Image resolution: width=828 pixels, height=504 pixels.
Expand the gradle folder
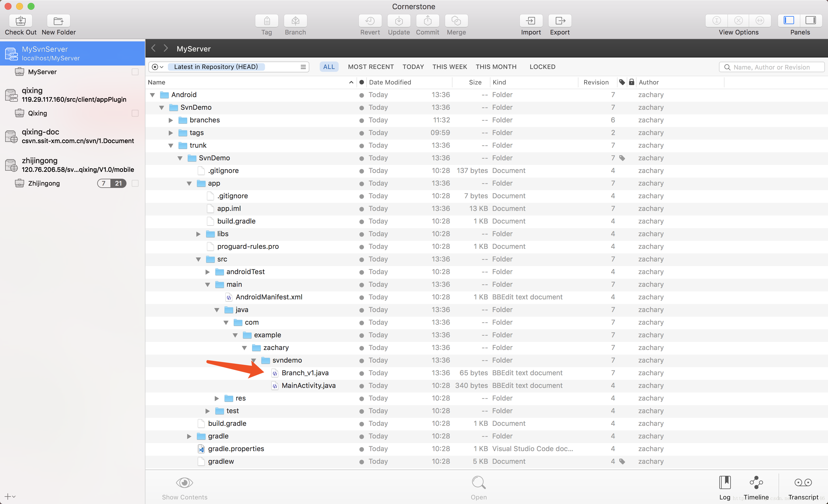point(189,436)
